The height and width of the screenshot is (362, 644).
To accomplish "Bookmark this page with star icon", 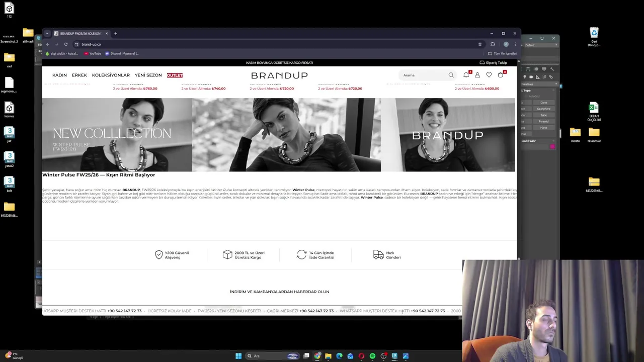I will (480, 44).
